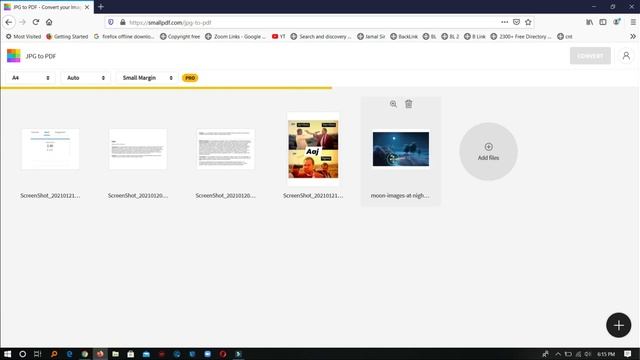
Task: Select the JPG to PDF browser tab
Action: [x=47, y=7]
